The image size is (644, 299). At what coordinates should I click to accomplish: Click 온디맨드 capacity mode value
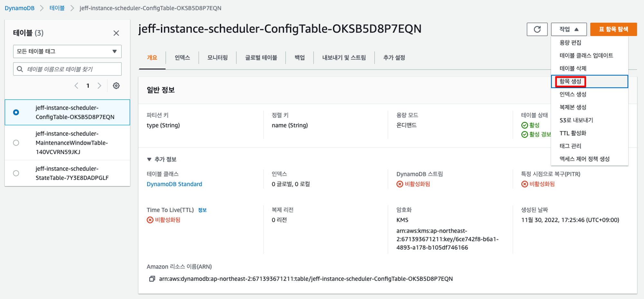tap(406, 125)
